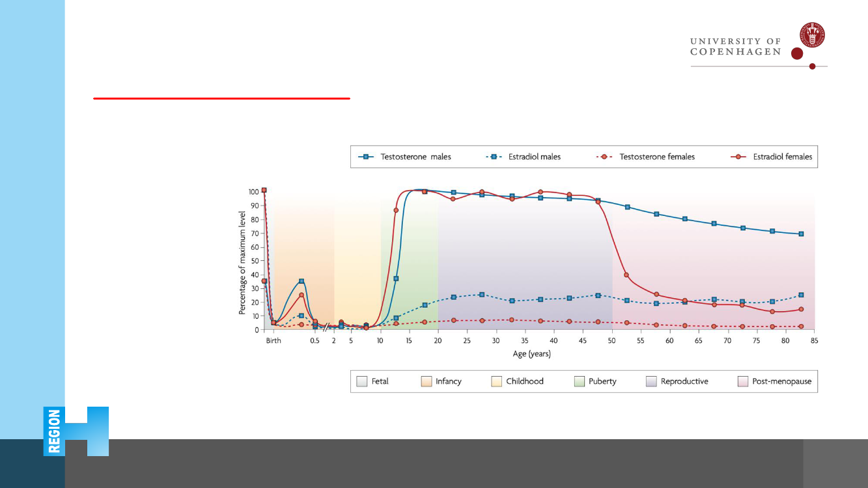Click the 'Estradiol females' legend label

tap(783, 157)
